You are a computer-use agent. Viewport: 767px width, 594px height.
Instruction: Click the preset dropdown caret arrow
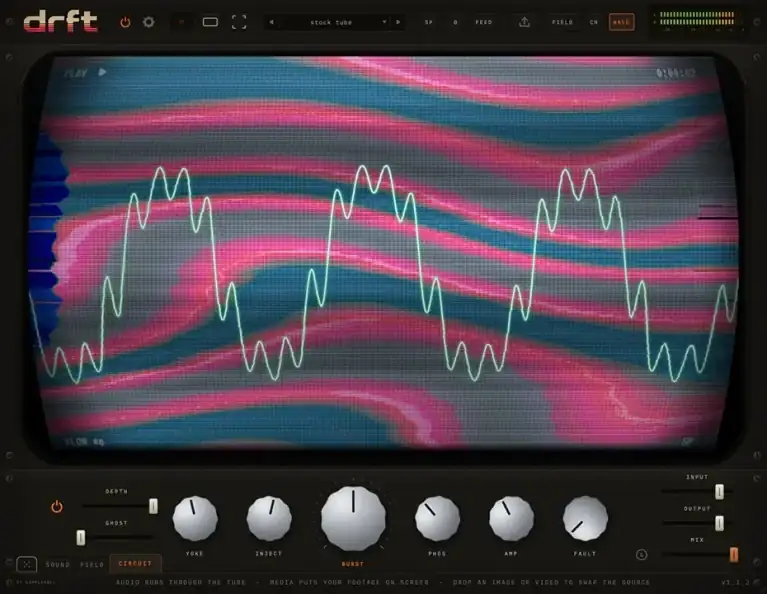384,22
